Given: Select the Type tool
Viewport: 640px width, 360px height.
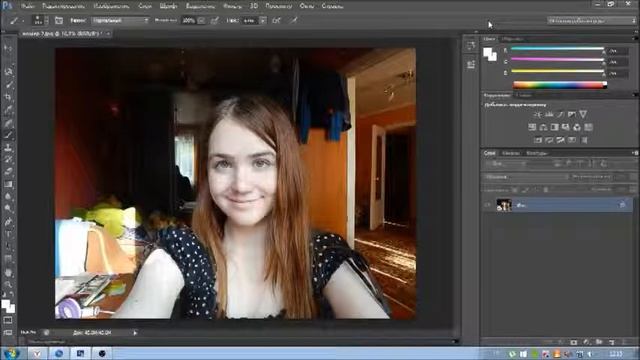Looking at the screenshot, I should point(8,234).
